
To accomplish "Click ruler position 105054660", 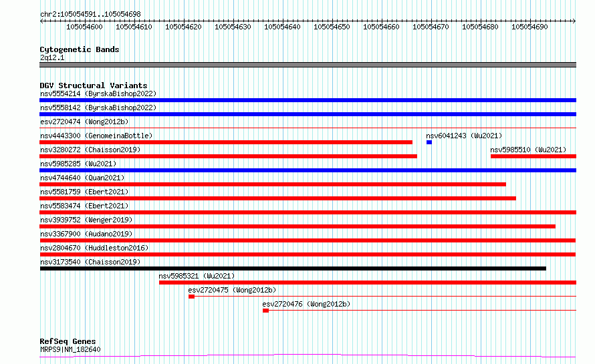I will [381, 27].
